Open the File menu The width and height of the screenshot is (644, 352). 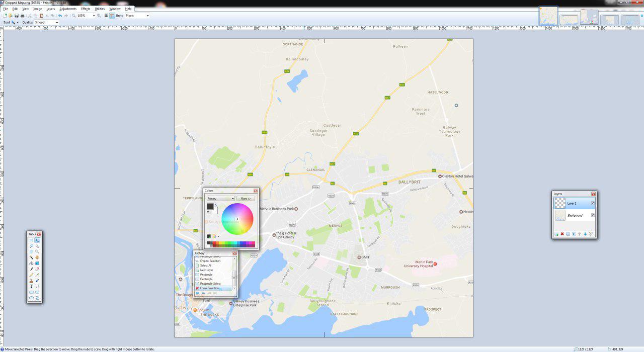pos(6,9)
